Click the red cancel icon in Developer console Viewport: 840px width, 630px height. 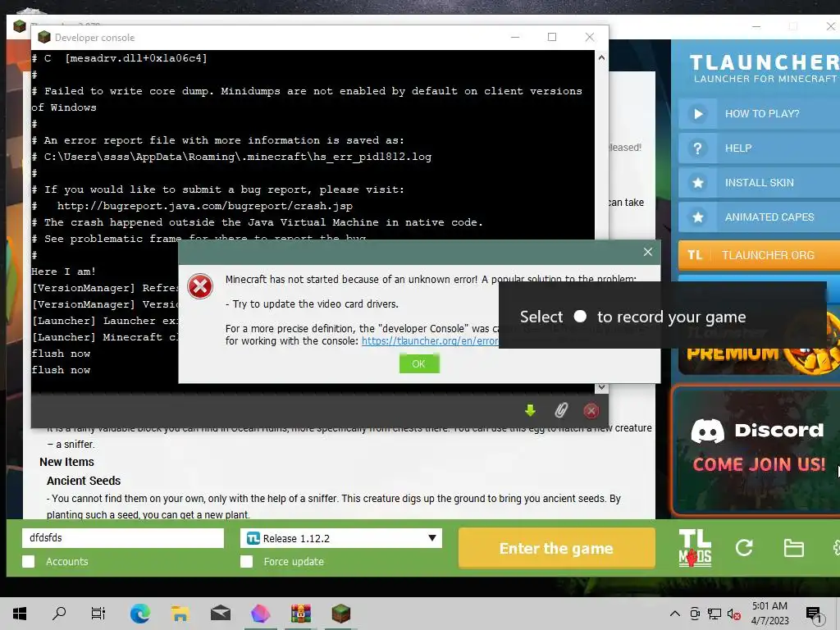[591, 410]
